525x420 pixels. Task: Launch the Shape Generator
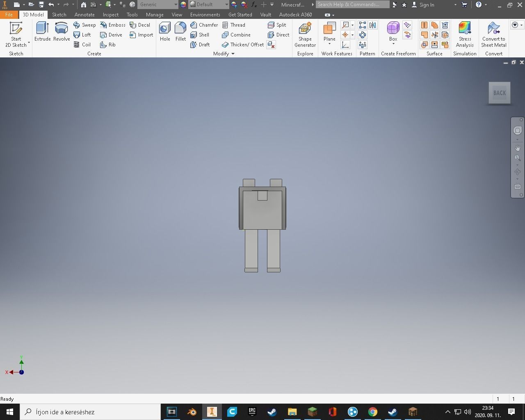305,35
